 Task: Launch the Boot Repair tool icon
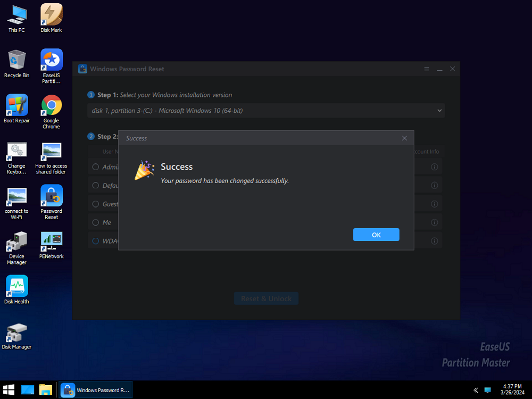(16, 106)
